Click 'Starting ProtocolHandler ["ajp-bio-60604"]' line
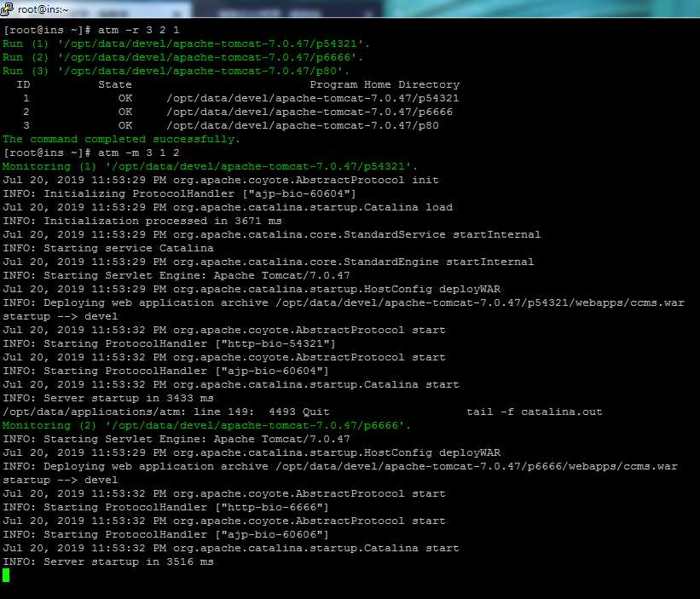700x599 pixels. (x=165, y=371)
